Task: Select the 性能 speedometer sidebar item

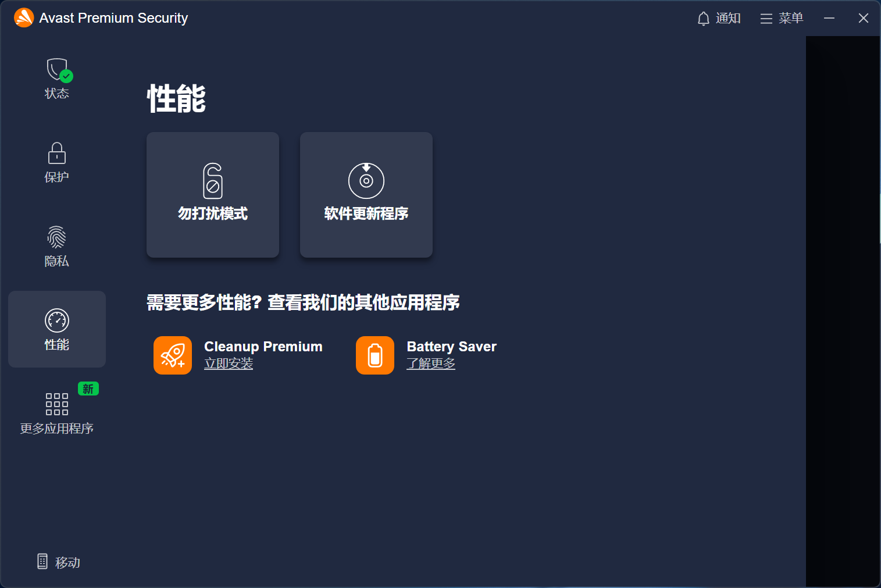Action: [57, 329]
